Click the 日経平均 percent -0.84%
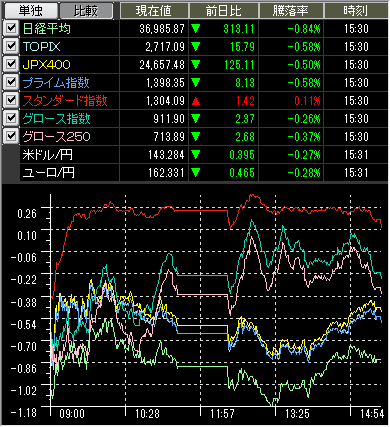Viewport: 390px width, 427px height. pyautogui.click(x=304, y=29)
